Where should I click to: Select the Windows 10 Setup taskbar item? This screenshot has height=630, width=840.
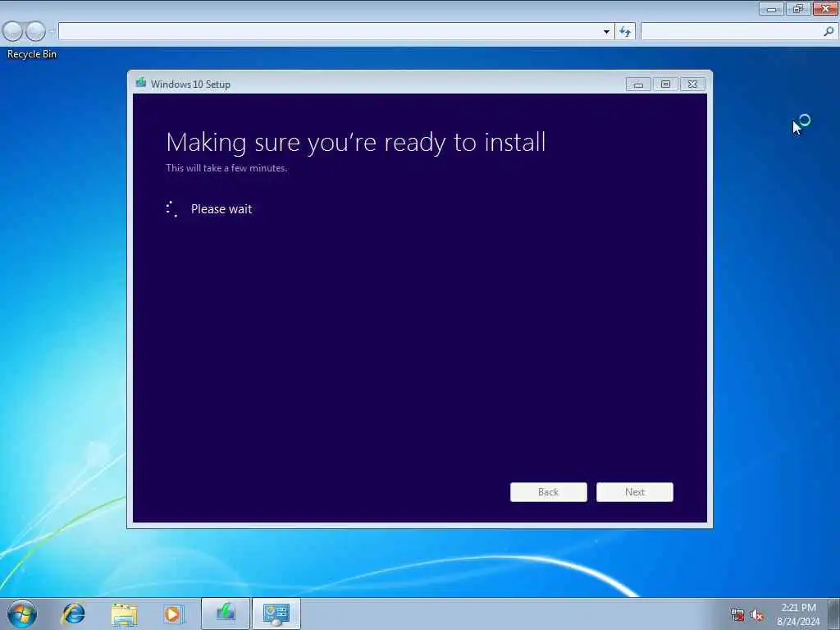(226, 614)
